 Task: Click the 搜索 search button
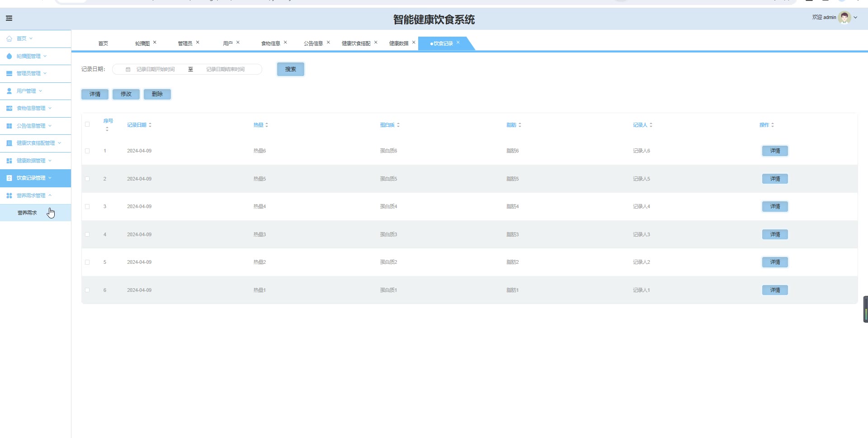click(290, 69)
